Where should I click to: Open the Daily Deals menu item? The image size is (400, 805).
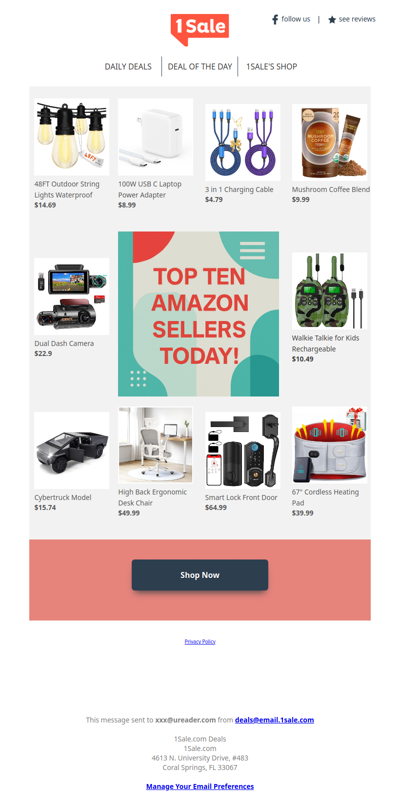[128, 66]
